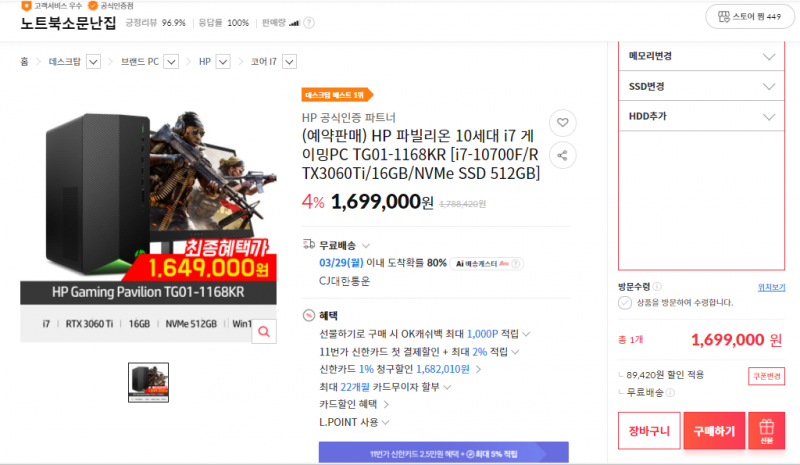
Task: Click 03/29(월) arrival date text
Action: [341, 263]
